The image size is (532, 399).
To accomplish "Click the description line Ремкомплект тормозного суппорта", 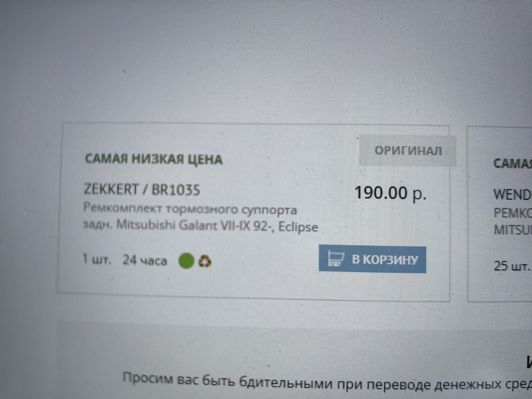I will 190,209.
